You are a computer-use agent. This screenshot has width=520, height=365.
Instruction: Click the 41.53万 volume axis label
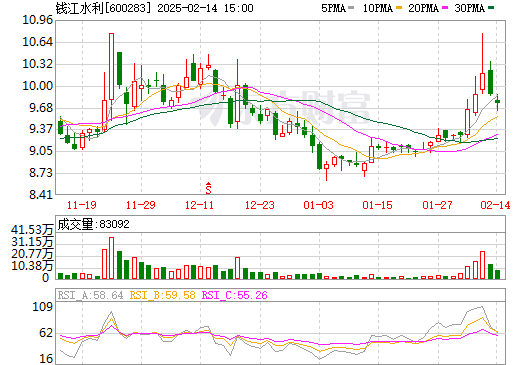32,230
